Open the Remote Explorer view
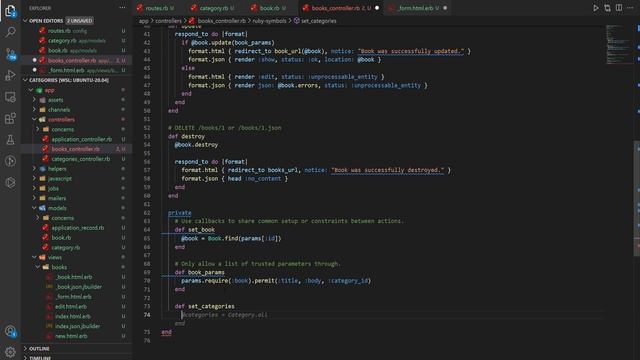640x360 pixels. pos(10,97)
